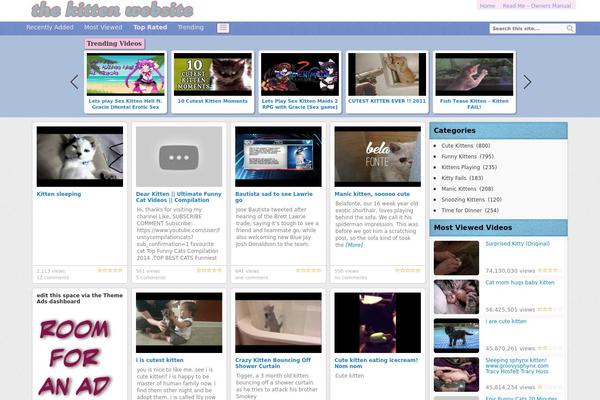Image resolution: width=600 pixels, height=400 pixels.
Task: Click CUTEST KITTEN EVER !! 2011 title
Action: (x=387, y=101)
